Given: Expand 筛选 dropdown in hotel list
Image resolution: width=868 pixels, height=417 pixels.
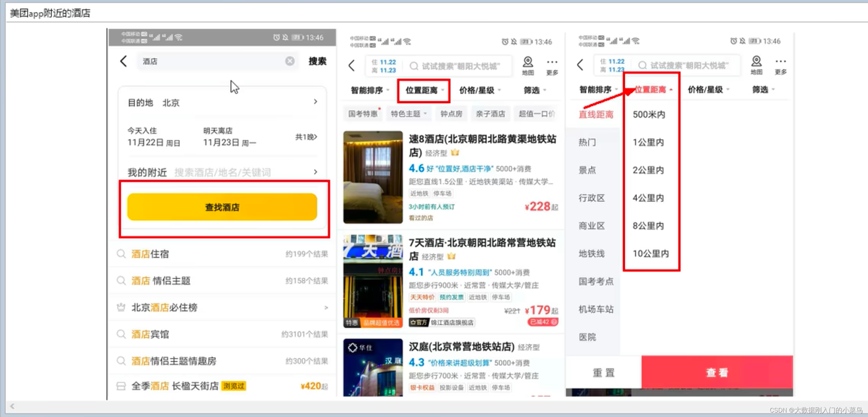Looking at the screenshot, I should click(x=535, y=90).
